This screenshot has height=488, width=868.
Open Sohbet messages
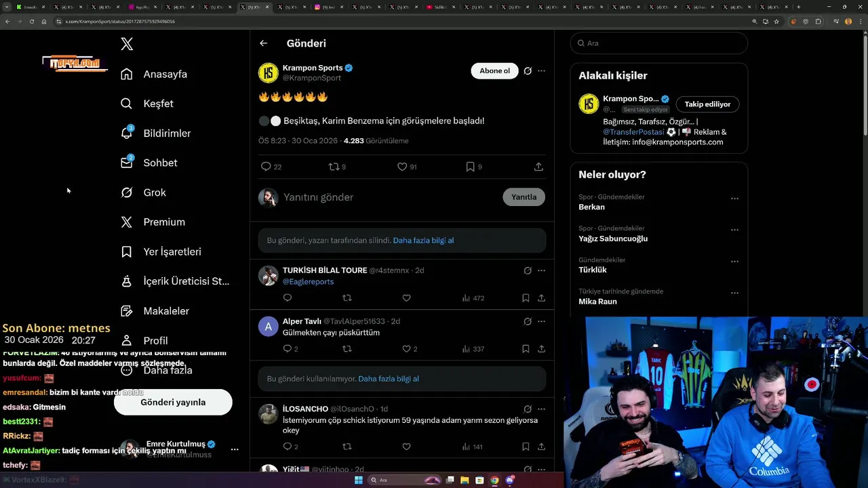(149, 163)
